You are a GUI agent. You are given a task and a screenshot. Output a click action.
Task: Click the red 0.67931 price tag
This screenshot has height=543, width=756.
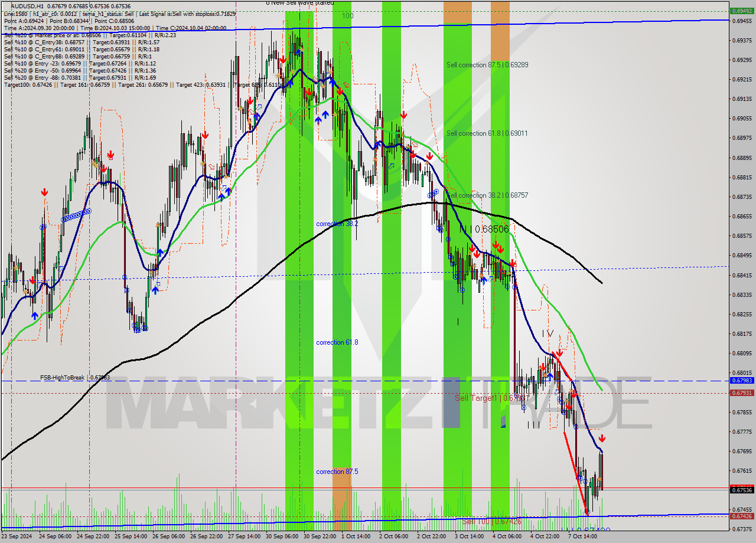742,393
